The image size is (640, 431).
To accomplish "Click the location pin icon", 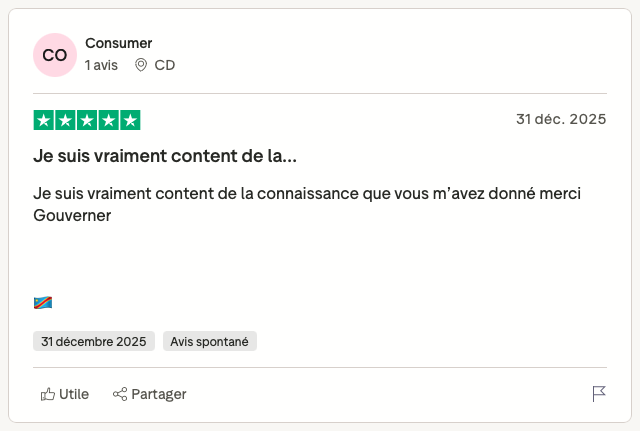I will click(x=141, y=65).
